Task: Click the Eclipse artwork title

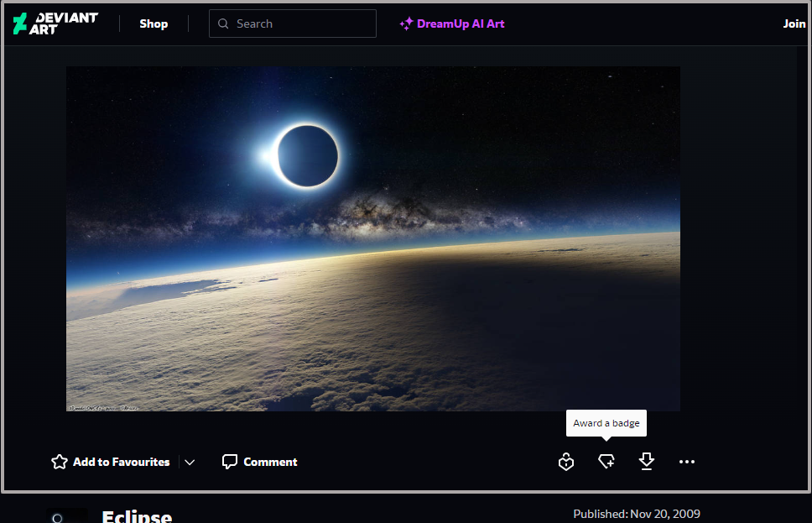Action: coord(138,516)
